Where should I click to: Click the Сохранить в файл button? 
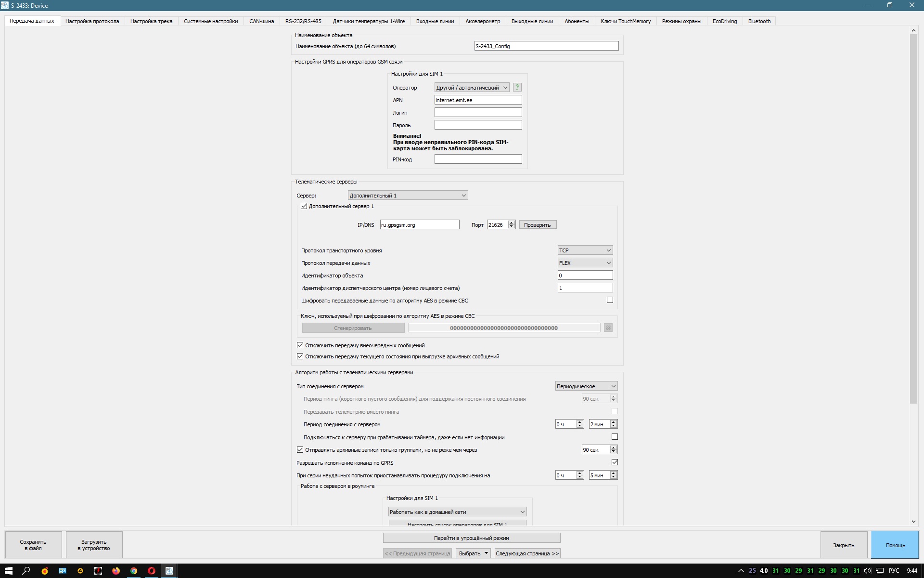tap(33, 545)
